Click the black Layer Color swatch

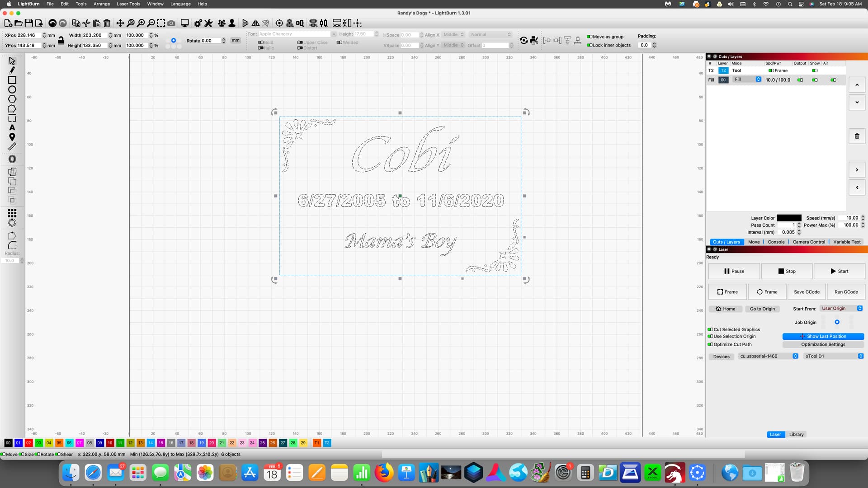[x=789, y=218]
